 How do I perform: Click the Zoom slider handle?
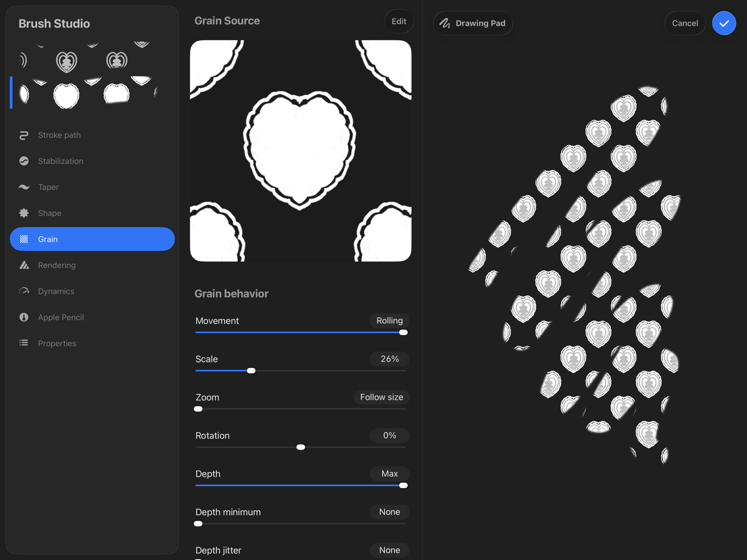click(x=198, y=409)
